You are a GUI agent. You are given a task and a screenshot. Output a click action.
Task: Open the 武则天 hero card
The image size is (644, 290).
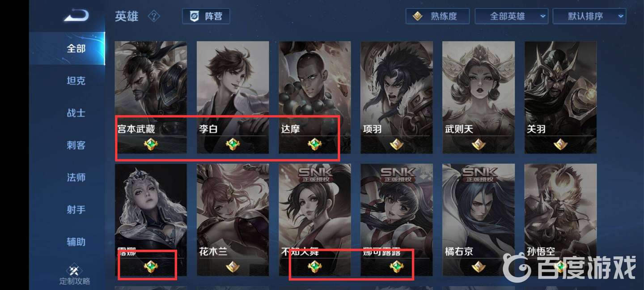[x=479, y=98]
